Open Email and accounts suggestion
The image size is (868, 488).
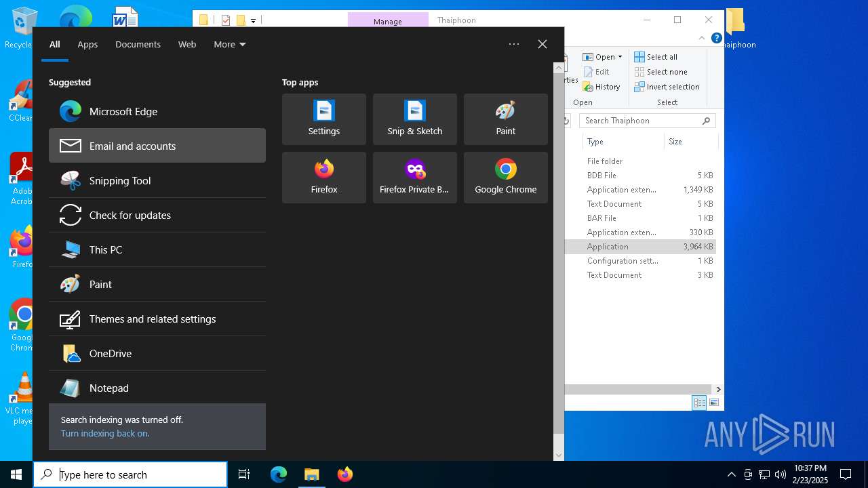point(157,146)
